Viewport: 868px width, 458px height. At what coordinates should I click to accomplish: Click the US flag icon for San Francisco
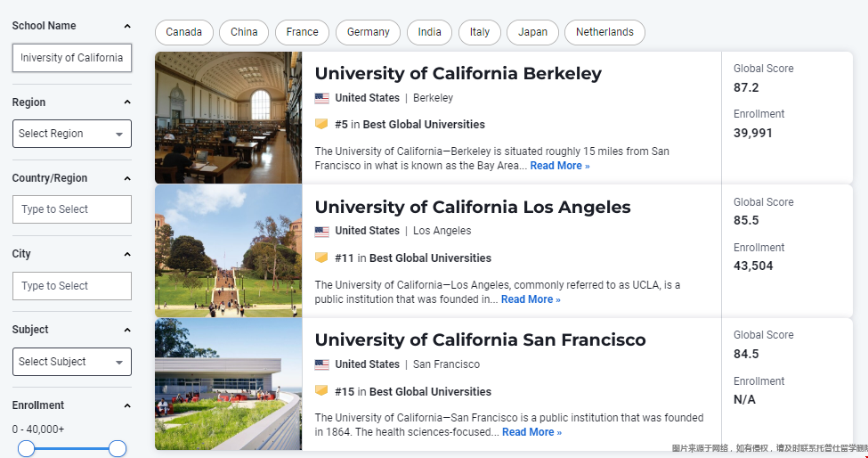pos(321,365)
